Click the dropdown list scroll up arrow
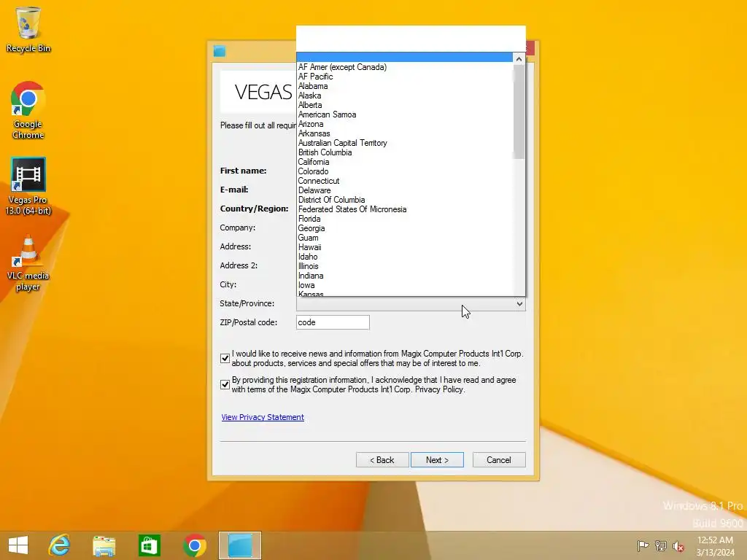This screenshot has width=747, height=560. pos(519,59)
